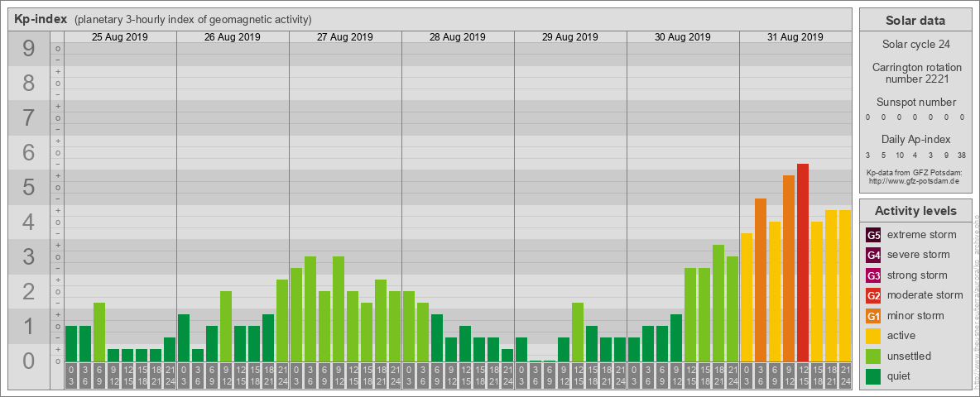Image resolution: width=980 pixels, height=397 pixels.
Task: Click the G5 extreme storm icon
Action: point(873,235)
